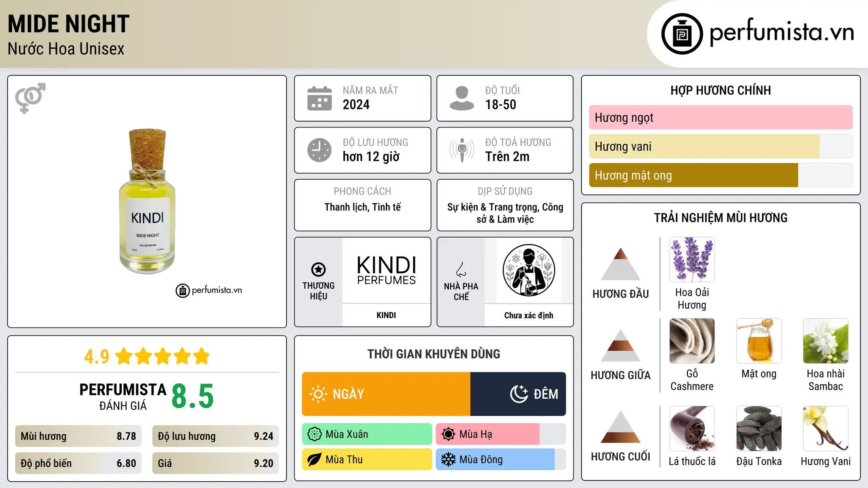Viewport: 868px width, 488px height.
Task: Click the KINDI perfume bottle image
Action: coord(147,201)
